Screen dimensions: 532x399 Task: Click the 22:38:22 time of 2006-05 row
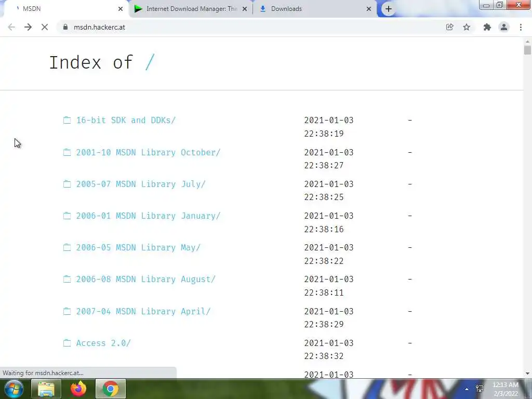[x=324, y=261]
